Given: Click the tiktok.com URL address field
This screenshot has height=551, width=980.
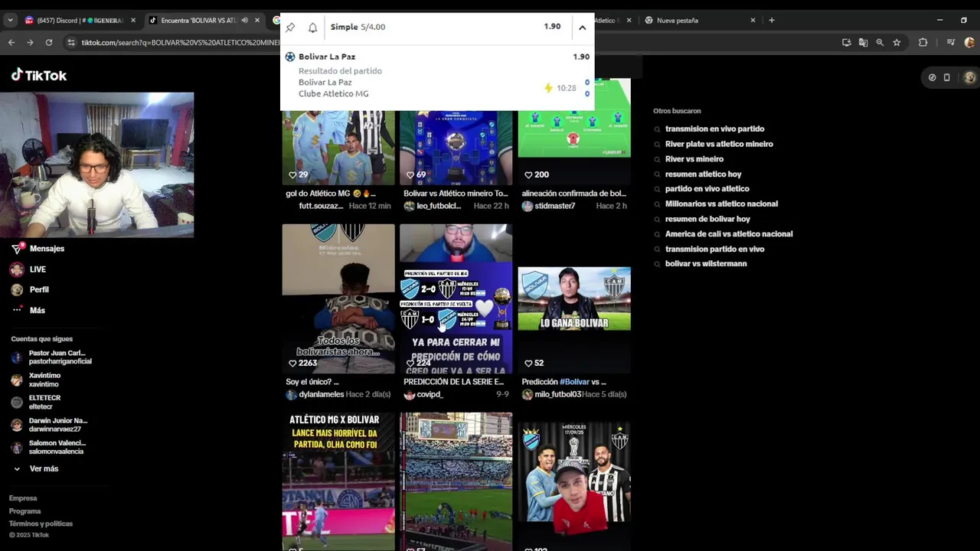Looking at the screenshot, I should (180, 42).
